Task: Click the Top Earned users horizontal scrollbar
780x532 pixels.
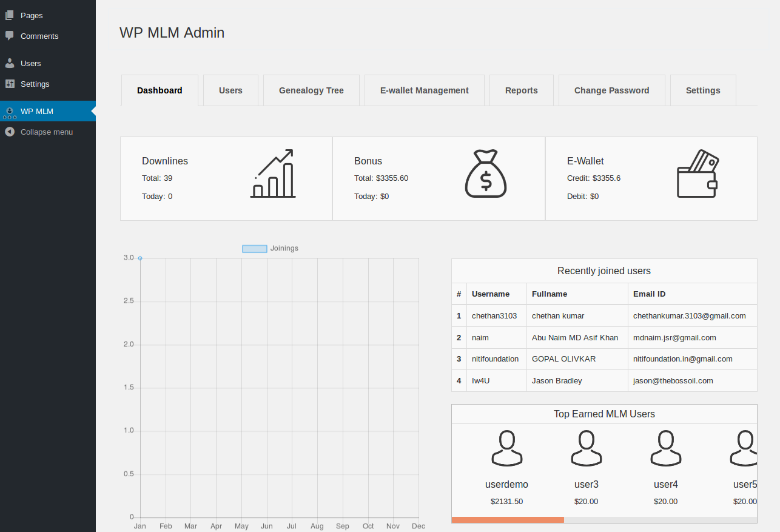Action: [x=604, y=520]
